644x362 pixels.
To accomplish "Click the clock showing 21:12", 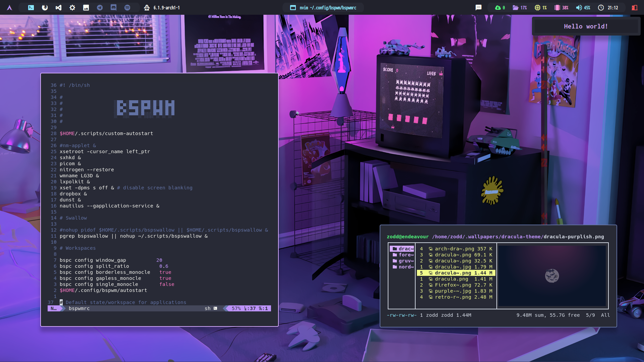I will click(x=608, y=7).
